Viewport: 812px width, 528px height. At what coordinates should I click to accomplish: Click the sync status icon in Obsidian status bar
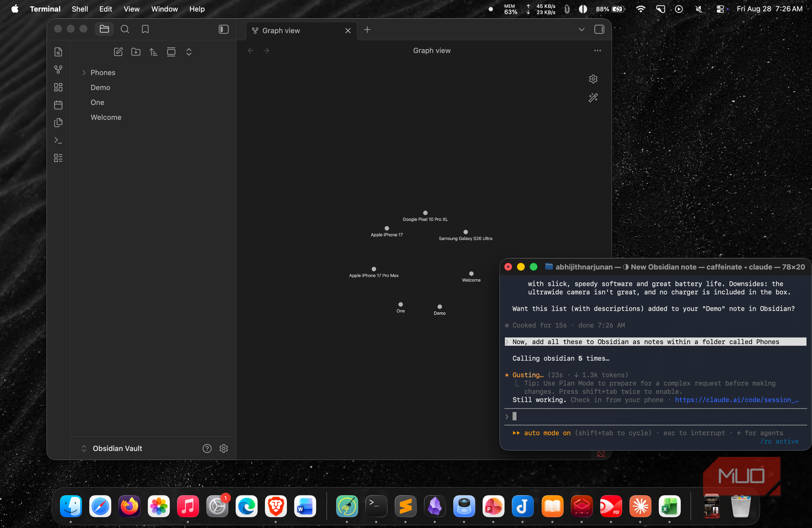point(601,454)
